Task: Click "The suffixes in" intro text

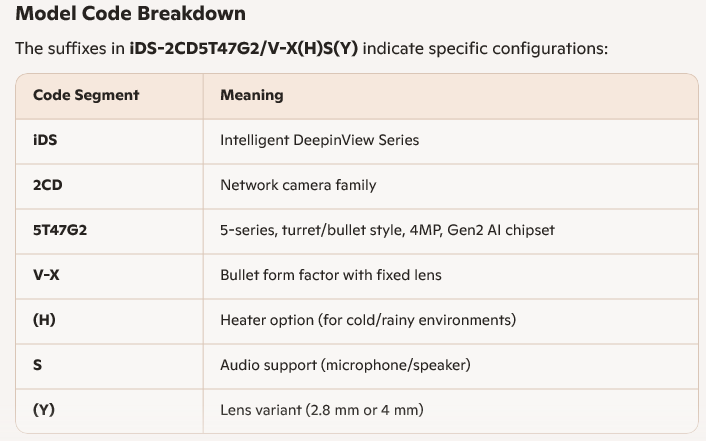Action: click(x=70, y=49)
